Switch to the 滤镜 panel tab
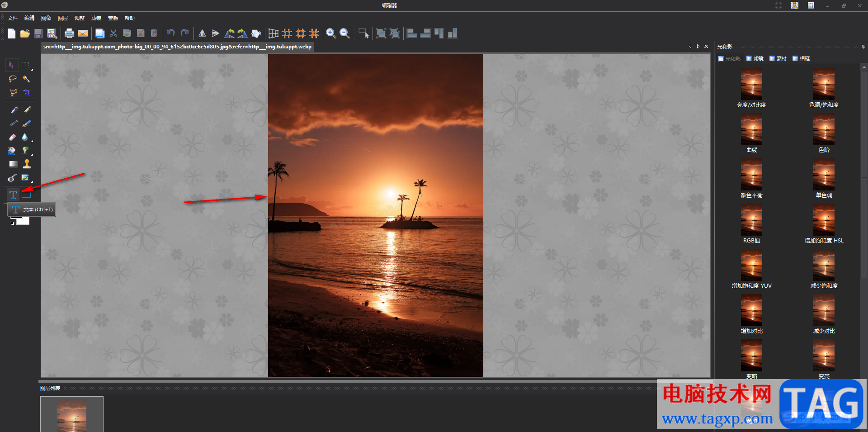This screenshot has width=868, height=432. point(755,58)
